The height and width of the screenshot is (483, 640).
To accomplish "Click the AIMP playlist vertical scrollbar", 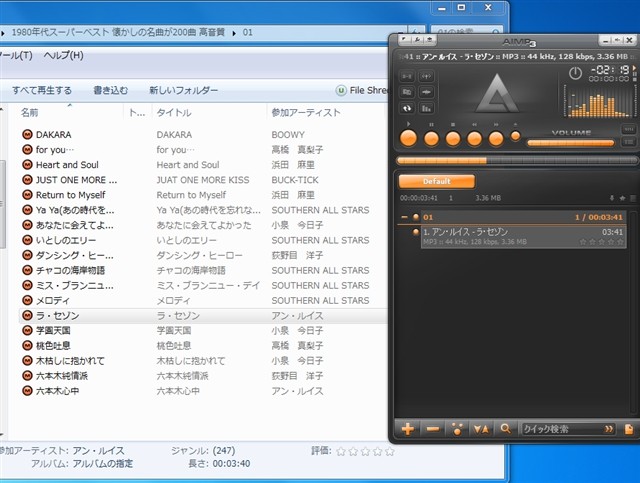I will 631,314.
